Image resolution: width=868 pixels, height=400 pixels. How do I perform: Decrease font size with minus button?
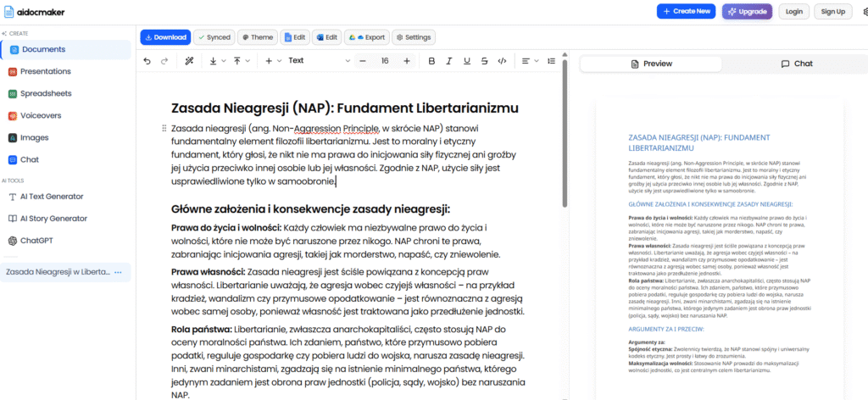363,61
